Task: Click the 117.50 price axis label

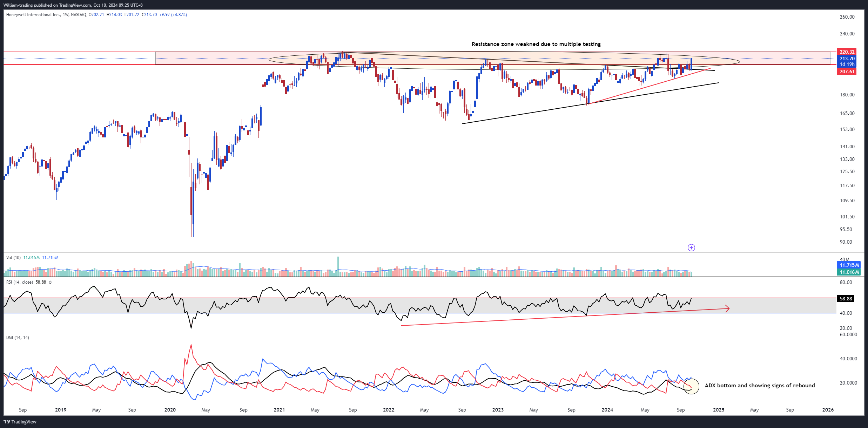Action: click(847, 185)
